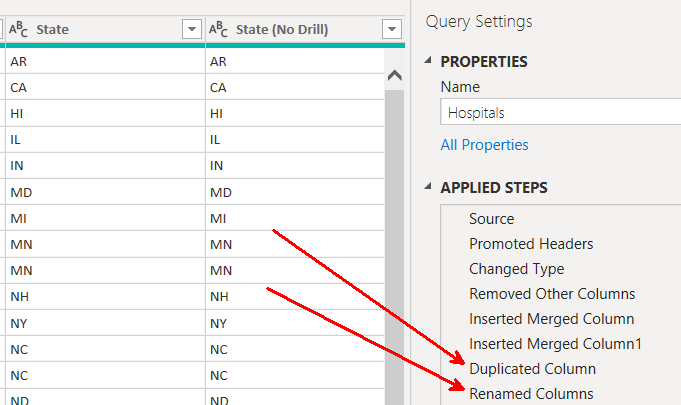Click the ABC type icon of State column
681x405 pixels.
pos(18,30)
